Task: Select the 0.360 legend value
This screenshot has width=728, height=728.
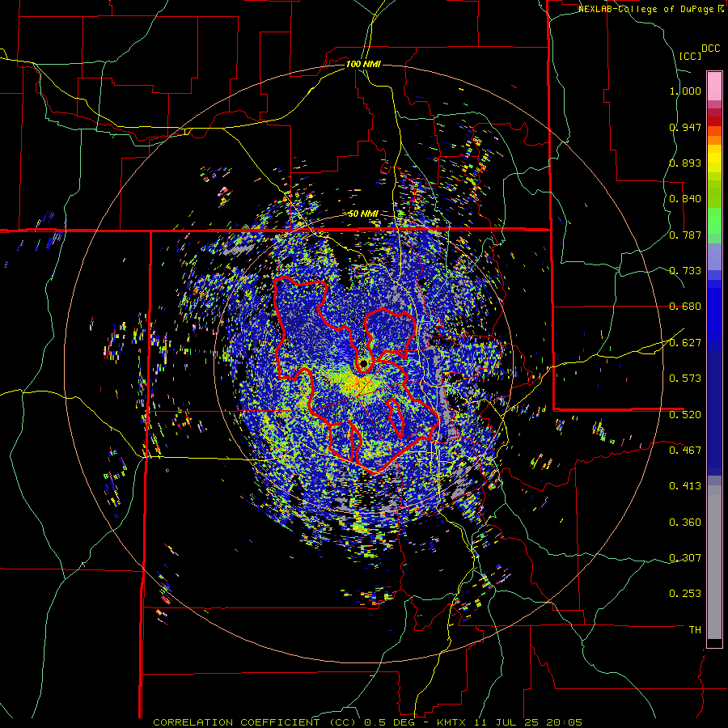Action: 685,523
